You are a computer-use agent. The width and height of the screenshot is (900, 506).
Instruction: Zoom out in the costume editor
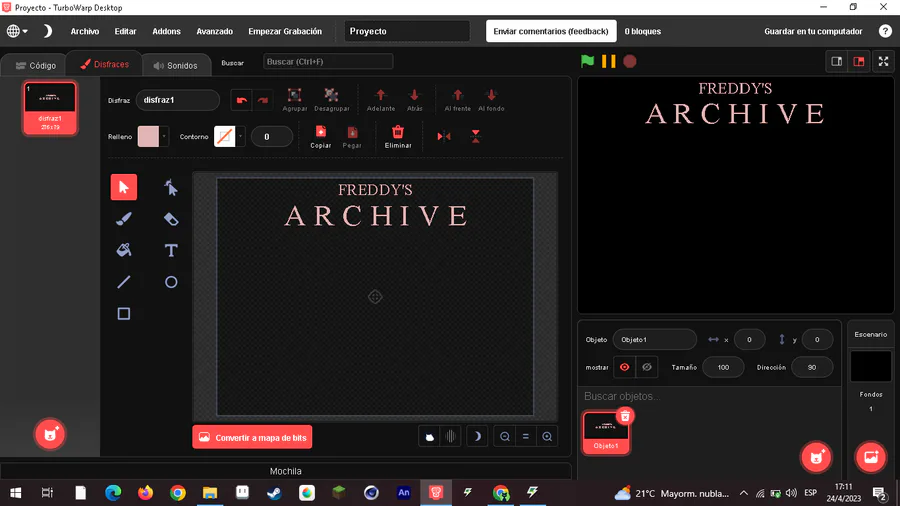(505, 437)
